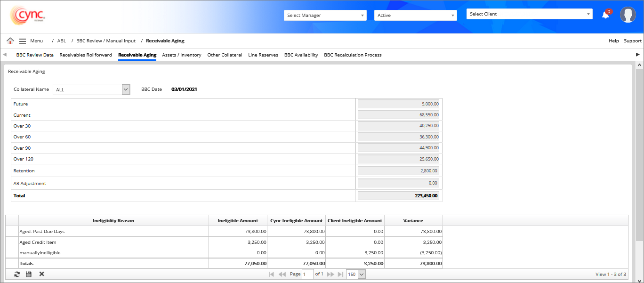Click the Help link

(613, 41)
